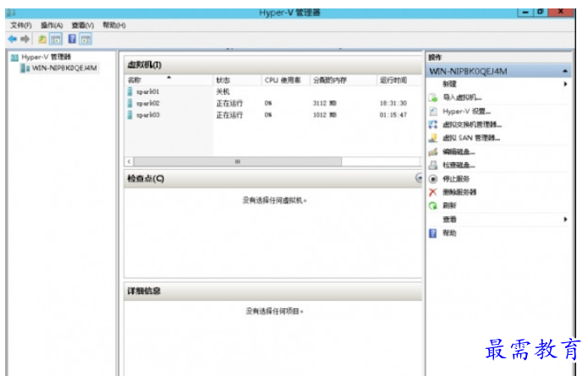Click the spark01 virtual machine icon
The width and height of the screenshot is (588, 376).
click(130, 92)
